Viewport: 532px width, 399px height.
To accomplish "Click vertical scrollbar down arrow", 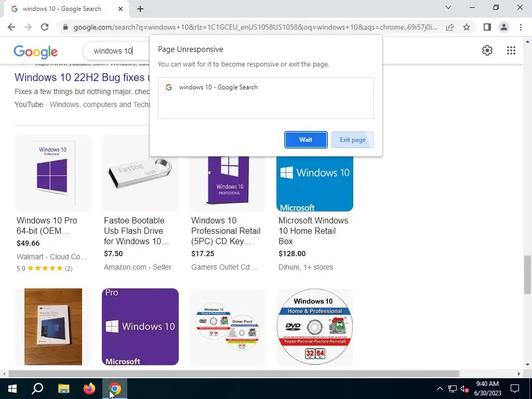I will coord(527,365).
